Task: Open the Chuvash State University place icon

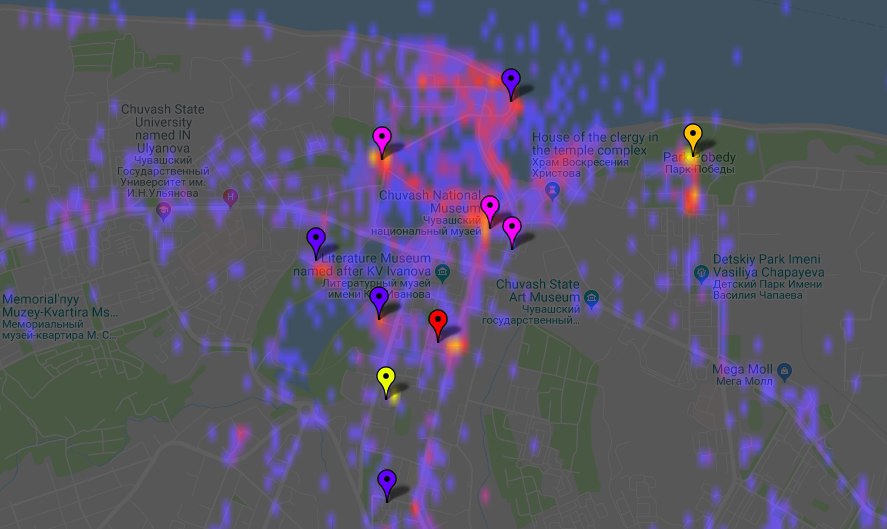Action: (164, 210)
